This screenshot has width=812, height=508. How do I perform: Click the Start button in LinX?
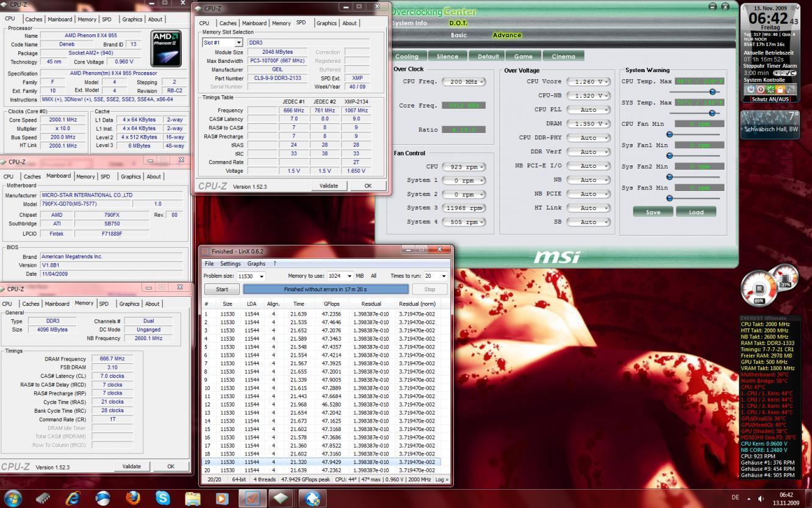[222, 289]
